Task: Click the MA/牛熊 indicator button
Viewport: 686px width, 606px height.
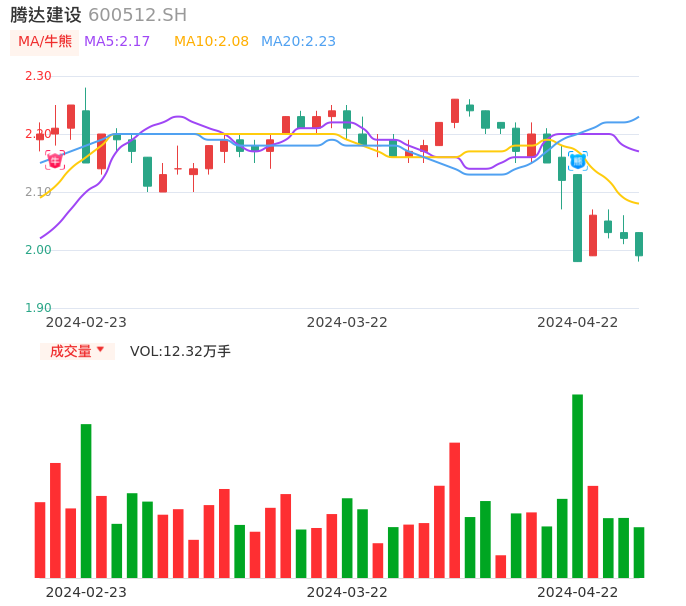Action: click(x=44, y=42)
